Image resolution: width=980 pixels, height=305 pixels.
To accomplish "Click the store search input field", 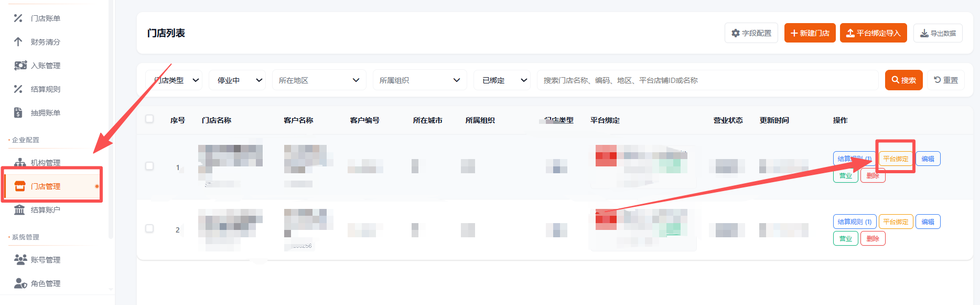I will (x=707, y=80).
